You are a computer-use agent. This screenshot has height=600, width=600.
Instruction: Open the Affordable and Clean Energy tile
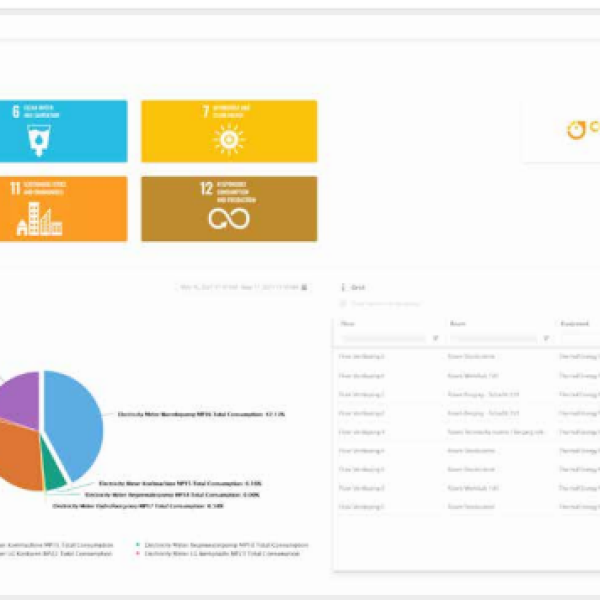pos(228,131)
